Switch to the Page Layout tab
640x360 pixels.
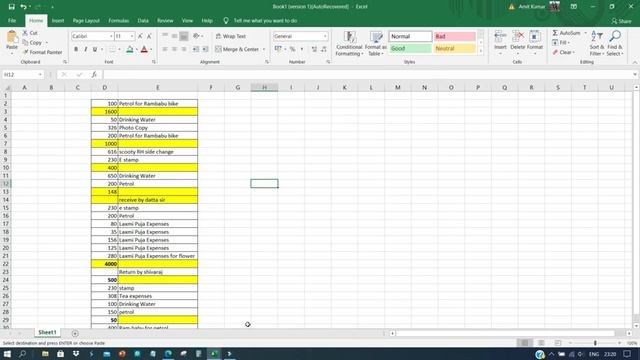click(86, 21)
